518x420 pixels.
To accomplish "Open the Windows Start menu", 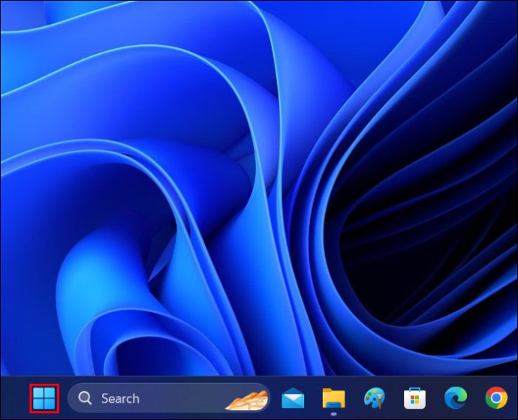I will click(44, 397).
